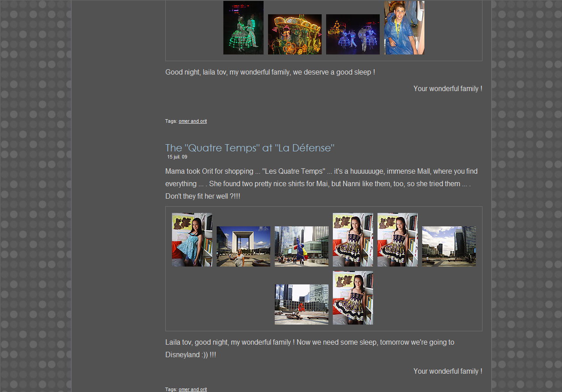562x392 pixels.
Task: Click 'omer and orit' tag above Quatre Temps post
Action: pos(193,121)
